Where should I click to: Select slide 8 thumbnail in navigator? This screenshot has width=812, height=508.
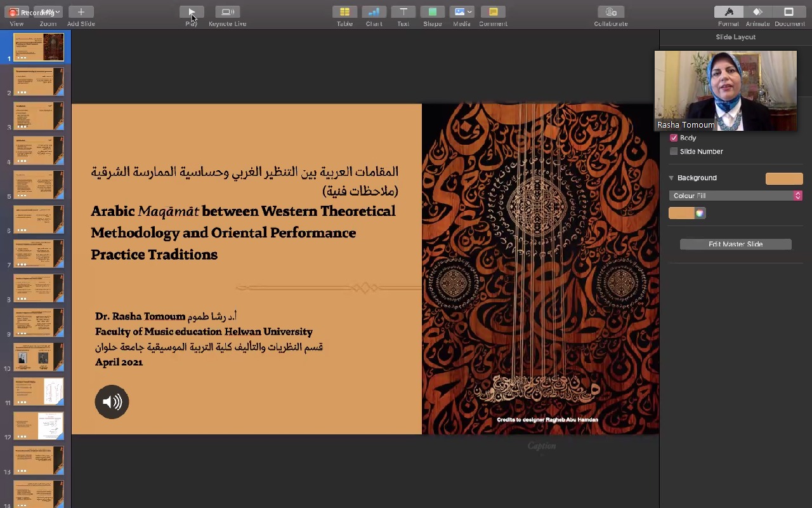[x=39, y=288]
